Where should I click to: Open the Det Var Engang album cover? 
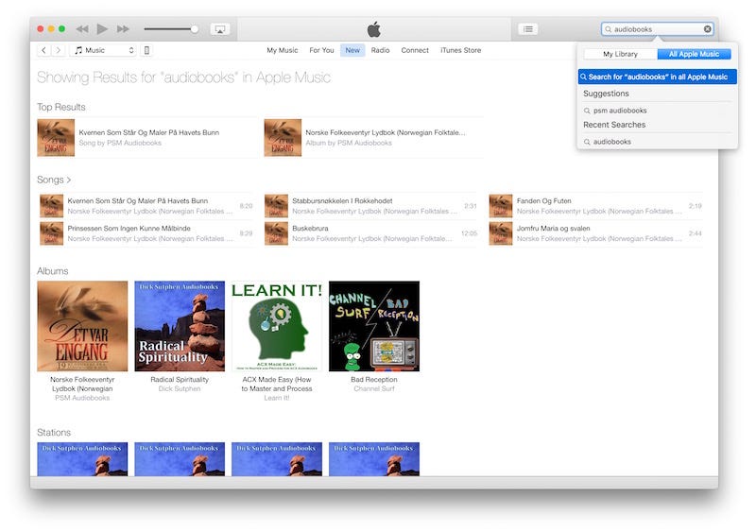point(82,326)
